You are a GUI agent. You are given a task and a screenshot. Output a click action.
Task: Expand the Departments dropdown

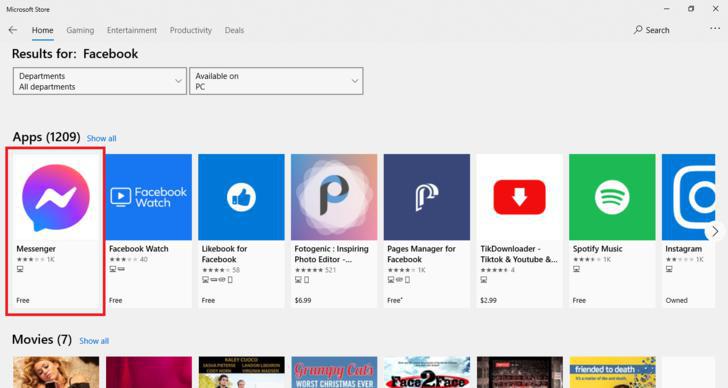(x=100, y=81)
